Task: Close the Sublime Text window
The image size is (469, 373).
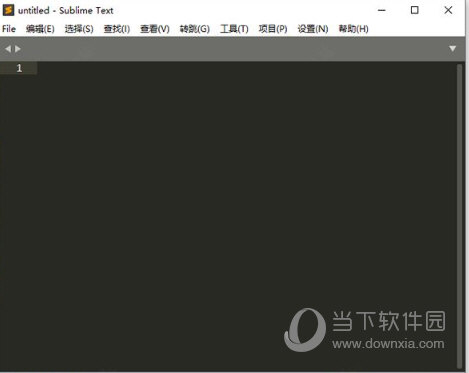Action: (x=448, y=10)
